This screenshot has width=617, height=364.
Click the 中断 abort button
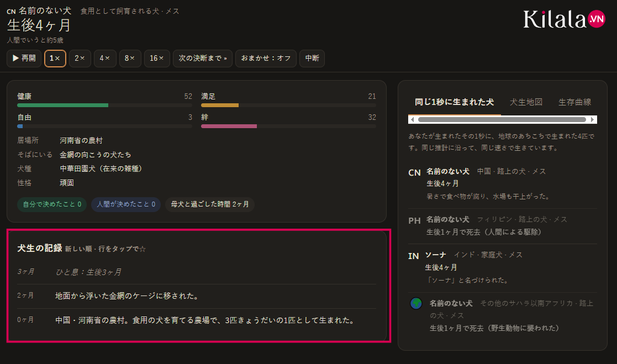coord(312,58)
